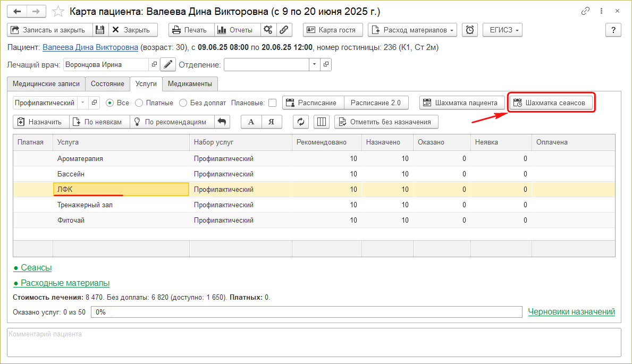Click the alarm clock icon

point(470,30)
